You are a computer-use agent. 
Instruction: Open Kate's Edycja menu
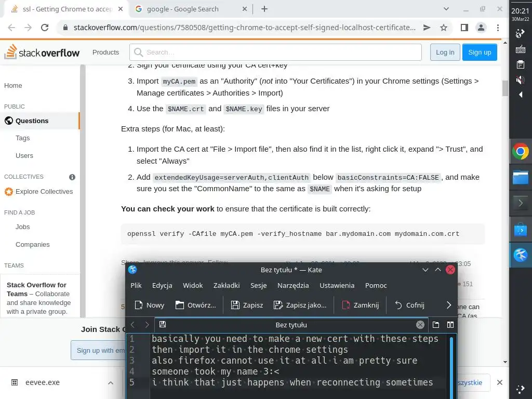pyautogui.click(x=162, y=285)
